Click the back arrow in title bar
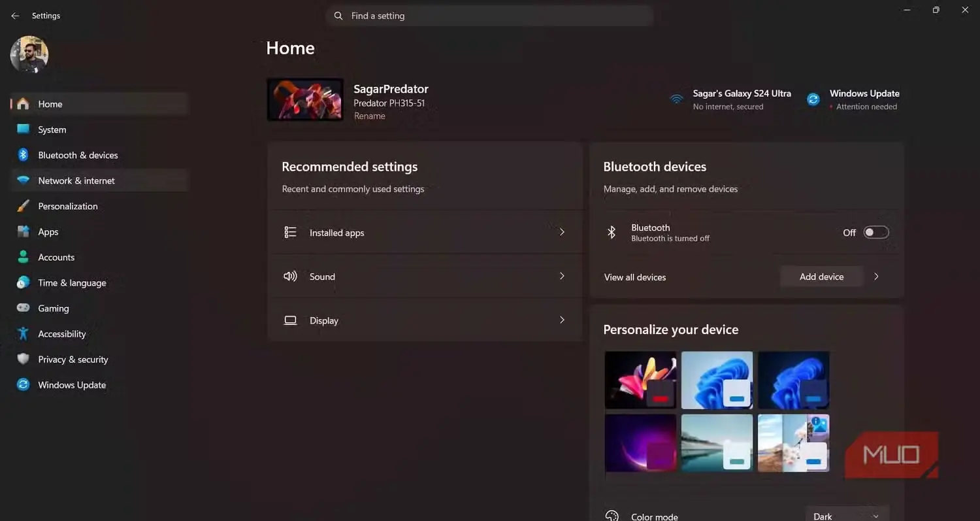 [x=15, y=16]
